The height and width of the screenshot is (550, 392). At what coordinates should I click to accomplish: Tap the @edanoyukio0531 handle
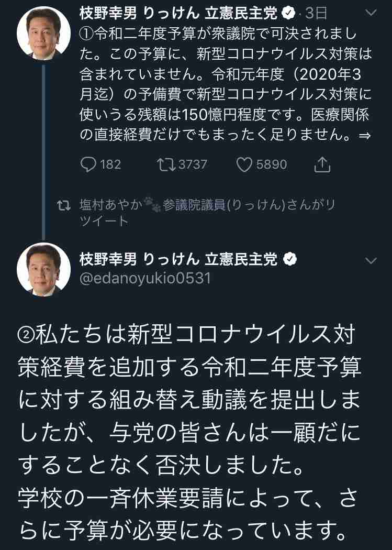[145, 278]
